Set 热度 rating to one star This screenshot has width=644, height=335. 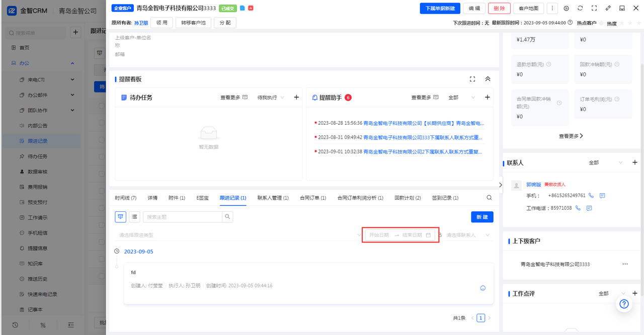coord(622,23)
